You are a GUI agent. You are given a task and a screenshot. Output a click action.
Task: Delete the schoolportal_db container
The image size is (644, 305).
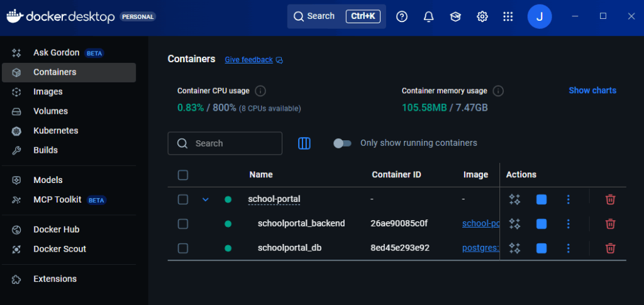pos(609,248)
